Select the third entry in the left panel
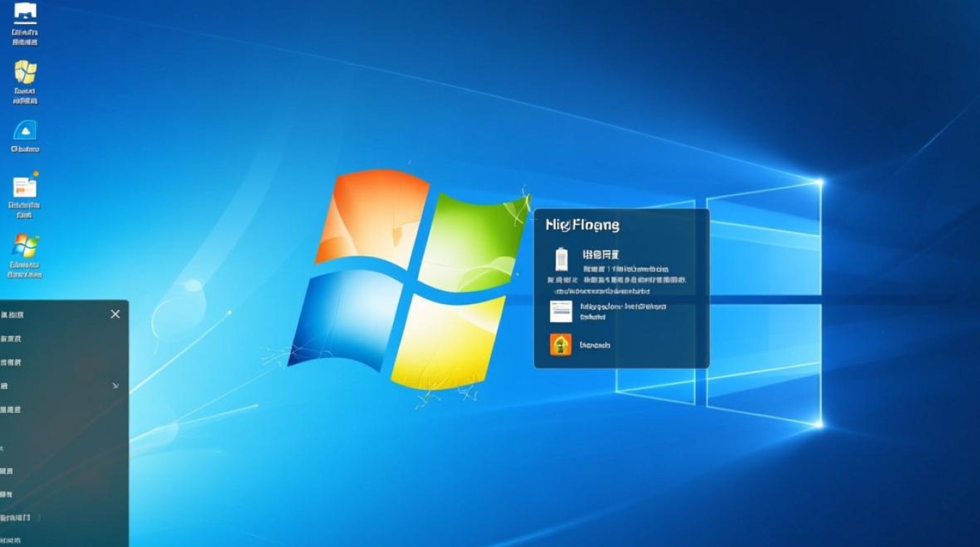 pyautogui.click(x=11, y=362)
